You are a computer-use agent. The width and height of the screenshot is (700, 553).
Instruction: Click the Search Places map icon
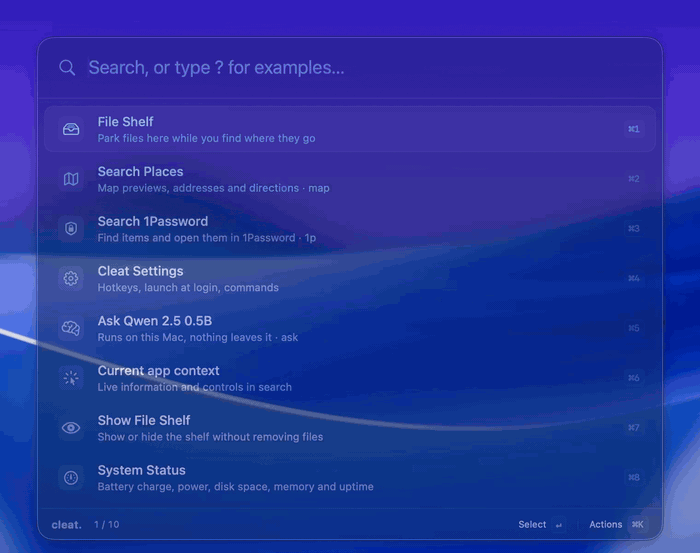pyautogui.click(x=71, y=179)
